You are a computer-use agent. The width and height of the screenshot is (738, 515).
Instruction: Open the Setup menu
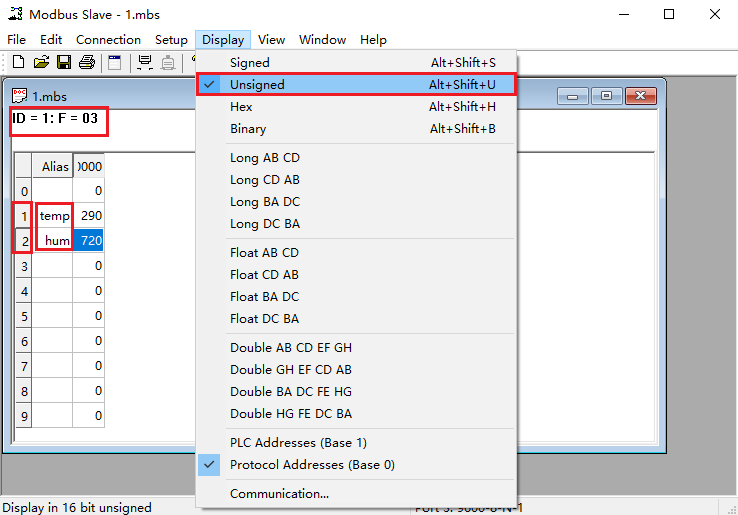click(x=171, y=40)
